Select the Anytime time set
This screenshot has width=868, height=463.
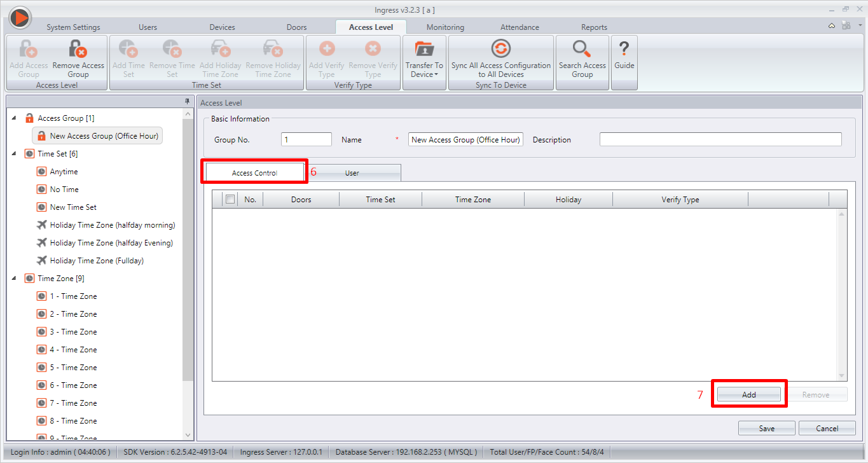tap(64, 172)
